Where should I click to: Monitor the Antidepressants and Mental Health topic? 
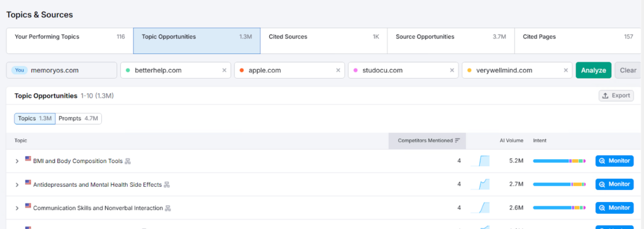click(614, 184)
